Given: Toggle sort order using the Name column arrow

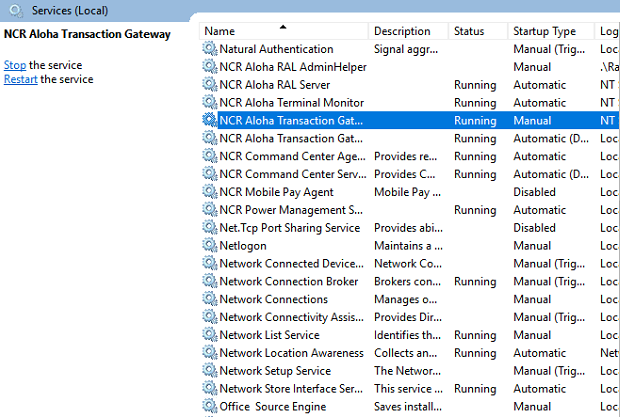Looking at the screenshot, I should (283, 27).
